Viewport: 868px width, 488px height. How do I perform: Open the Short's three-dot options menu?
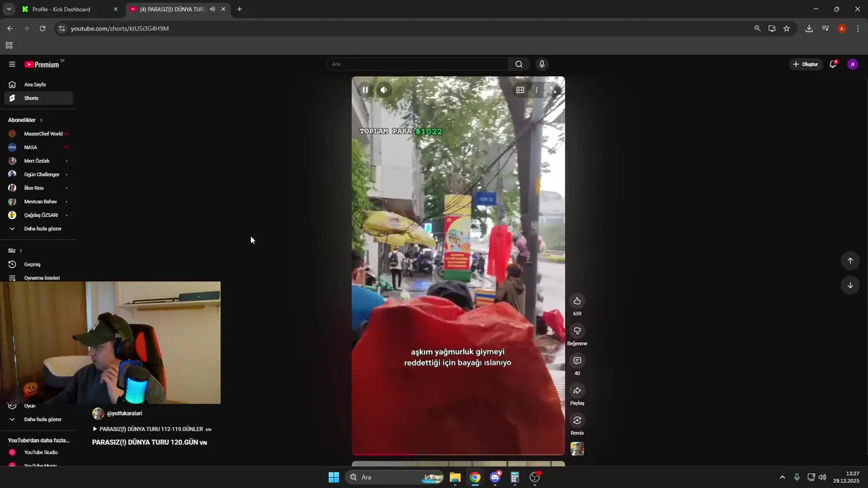click(536, 89)
